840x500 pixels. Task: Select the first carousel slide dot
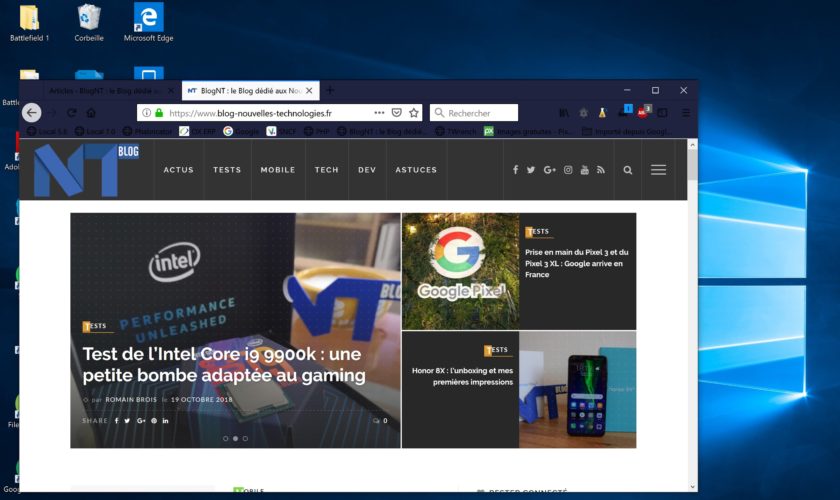click(225, 438)
